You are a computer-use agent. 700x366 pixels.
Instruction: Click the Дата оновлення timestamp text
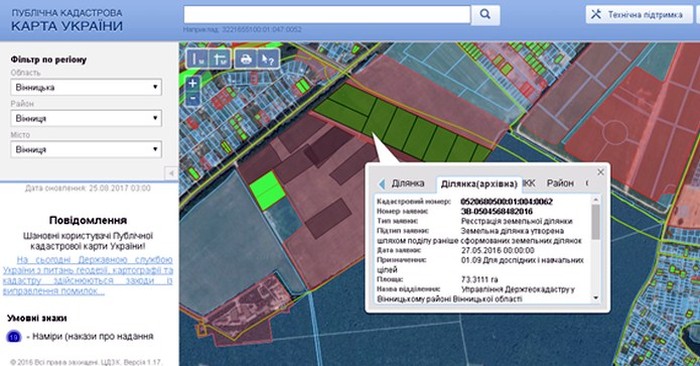click(x=88, y=188)
